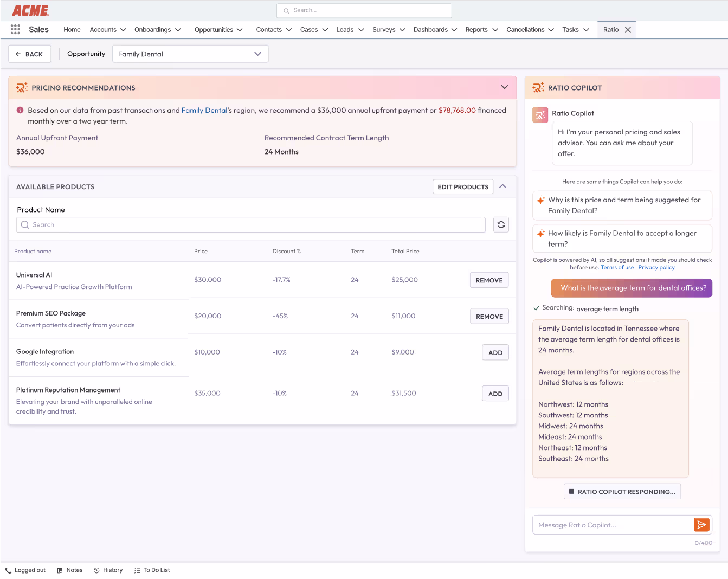728x579 pixels.
Task: Expand the Tasks menu chevron
Action: 586,30
